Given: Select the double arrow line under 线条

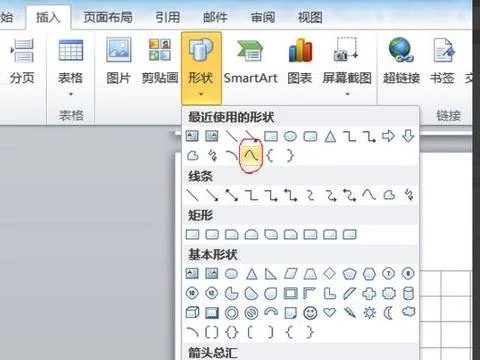Looking at the screenshot, I should pos(232,195).
